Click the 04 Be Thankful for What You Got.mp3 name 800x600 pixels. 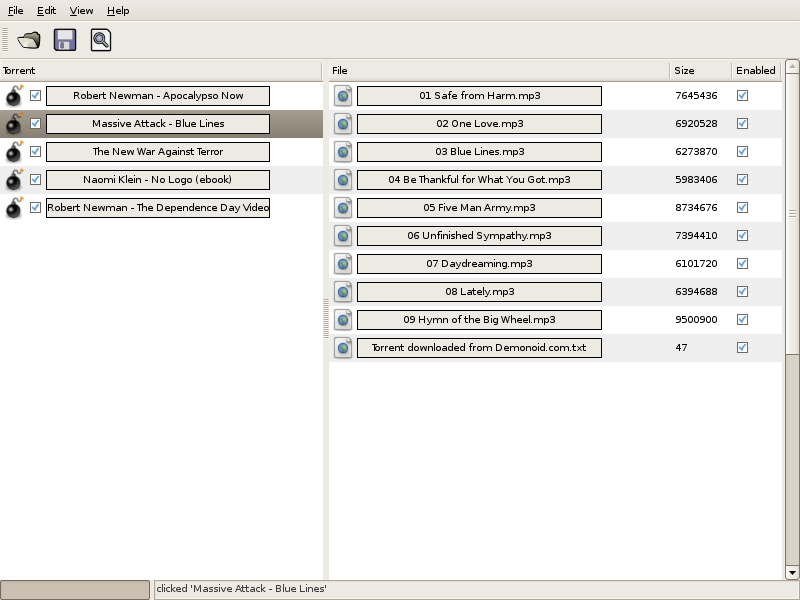[479, 180]
